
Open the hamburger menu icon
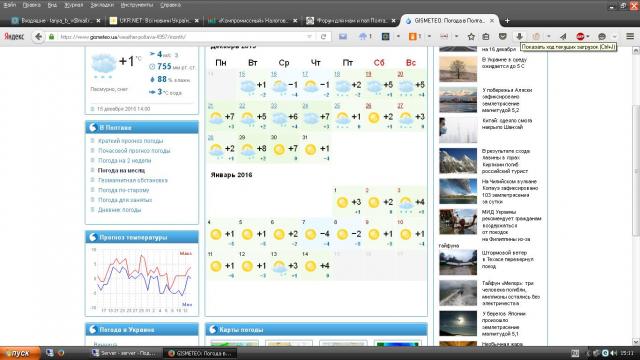tap(630, 36)
